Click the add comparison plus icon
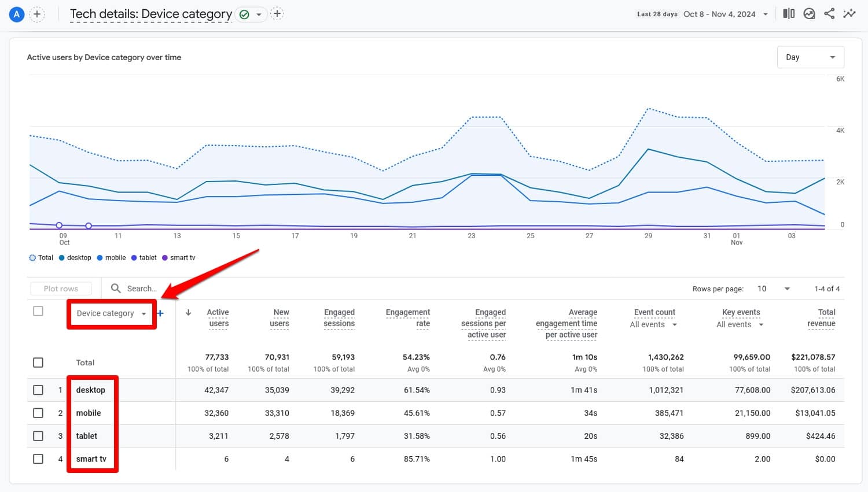The height and width of the screenshot is (492, 868). pos(37,14)
